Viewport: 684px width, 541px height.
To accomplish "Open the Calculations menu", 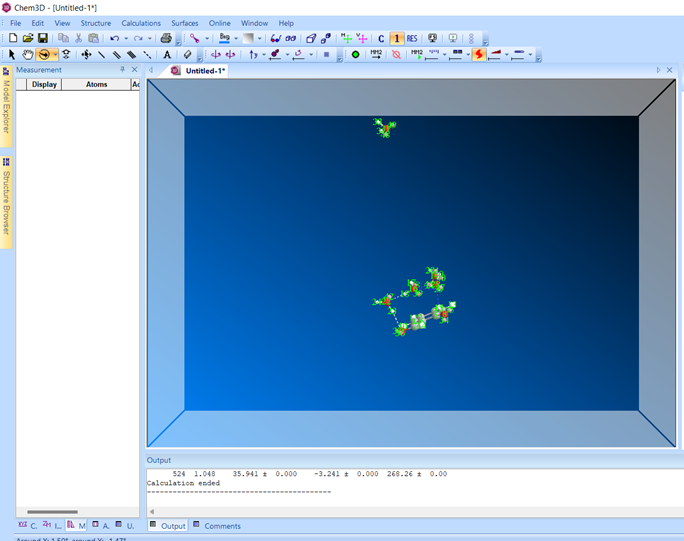I will click(141, 23).
